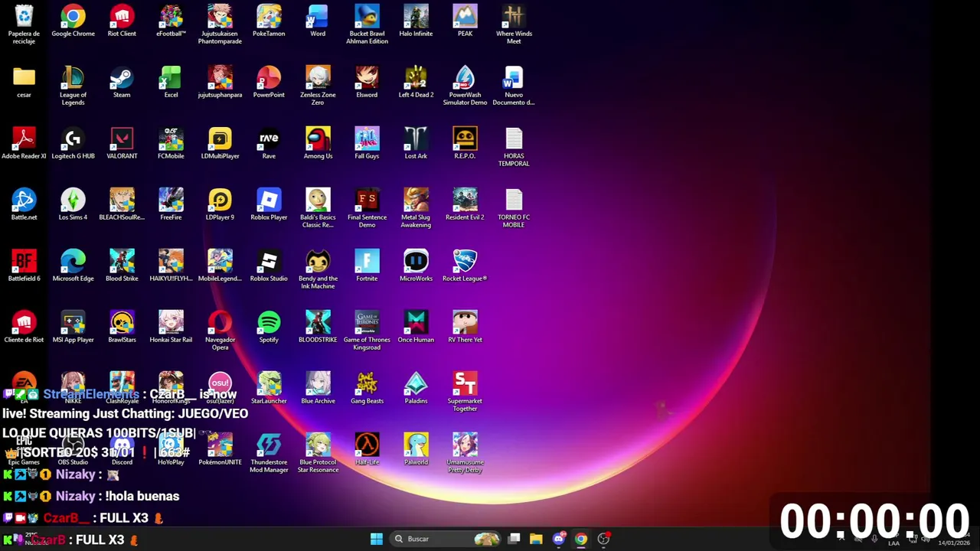Select the LDMultiPlayer desktop icon
This screenshot has width=980, height=551.
pyautogui.click(x=220, y=143)
